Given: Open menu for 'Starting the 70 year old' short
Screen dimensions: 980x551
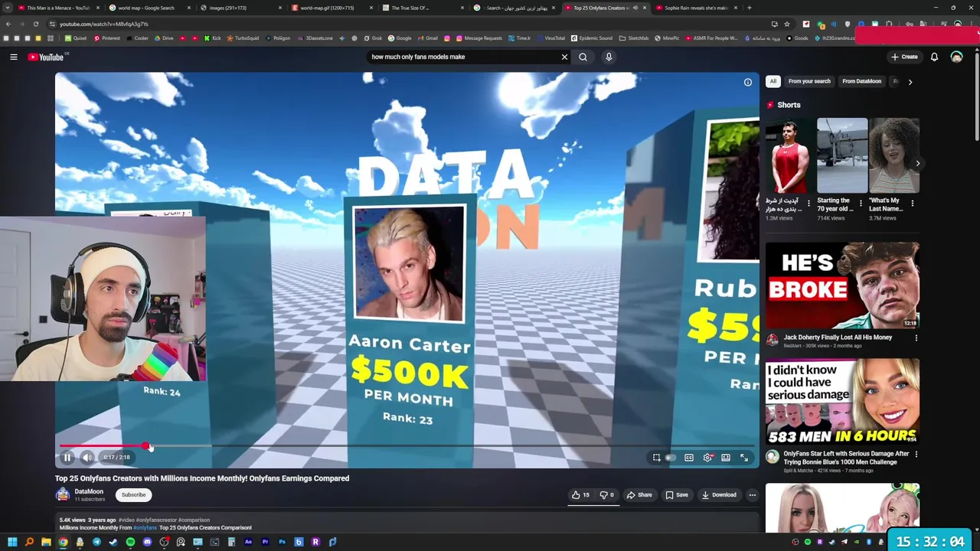Looking at the screenshot, I should tap(861, 204).
